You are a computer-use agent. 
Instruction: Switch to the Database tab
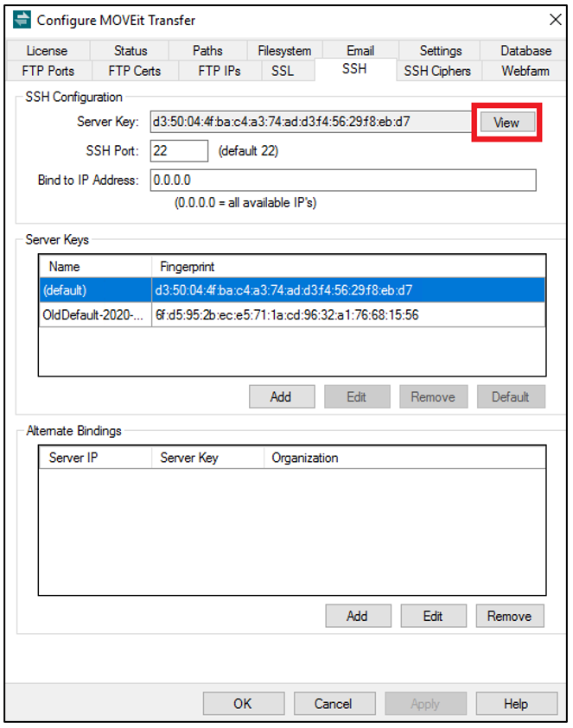point(525,51)
